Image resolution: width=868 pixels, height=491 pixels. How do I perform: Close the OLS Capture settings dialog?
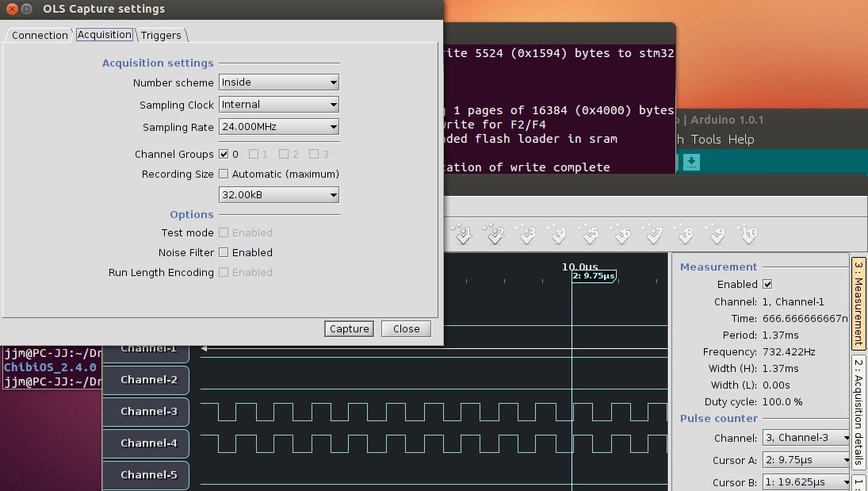click(x=405, y=328)
